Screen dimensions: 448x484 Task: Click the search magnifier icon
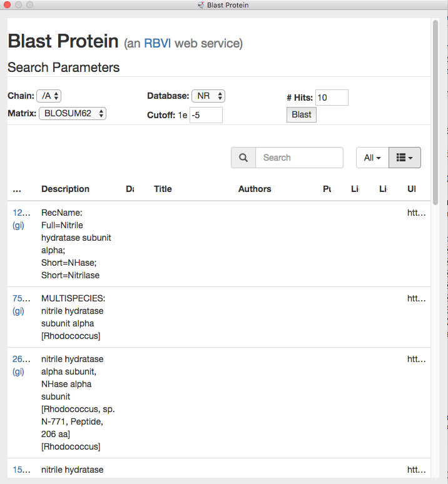[243, 158]
